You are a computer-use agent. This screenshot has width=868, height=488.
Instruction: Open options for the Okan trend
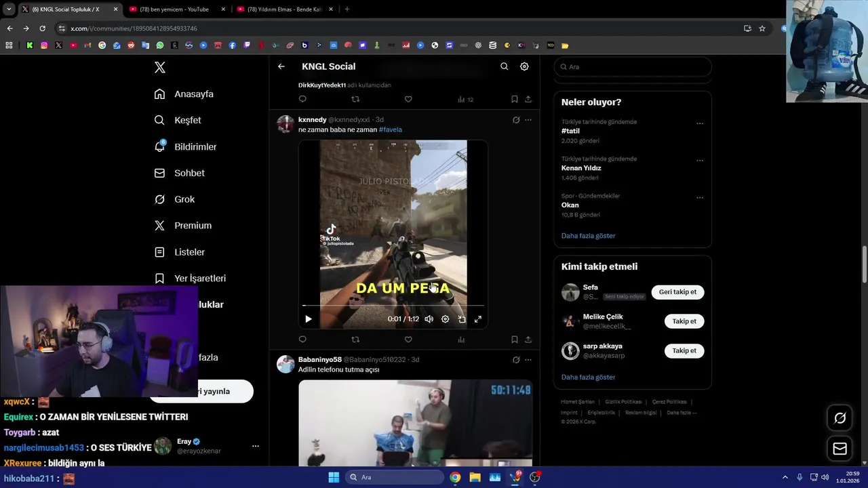tap(700, 198)
